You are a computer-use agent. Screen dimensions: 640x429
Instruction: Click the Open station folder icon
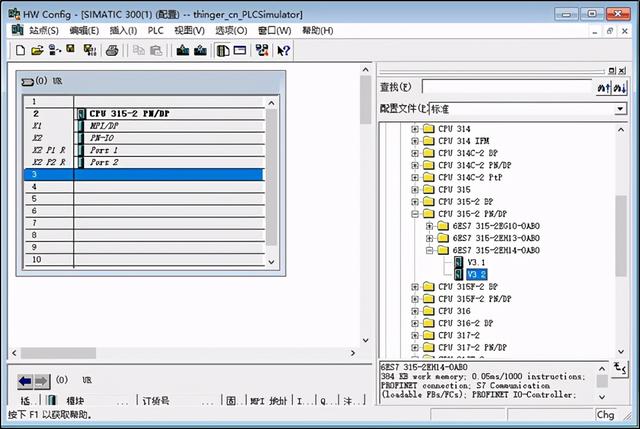point(37,50)
